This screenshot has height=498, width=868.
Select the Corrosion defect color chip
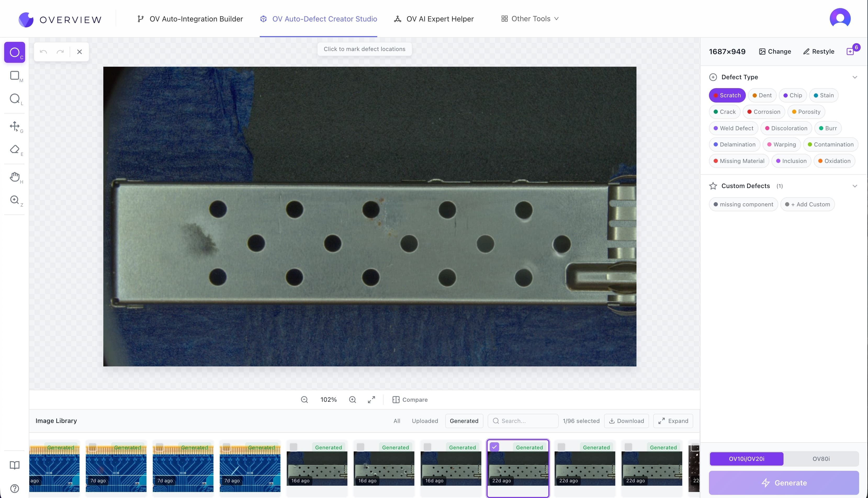[x=764, y=112]
